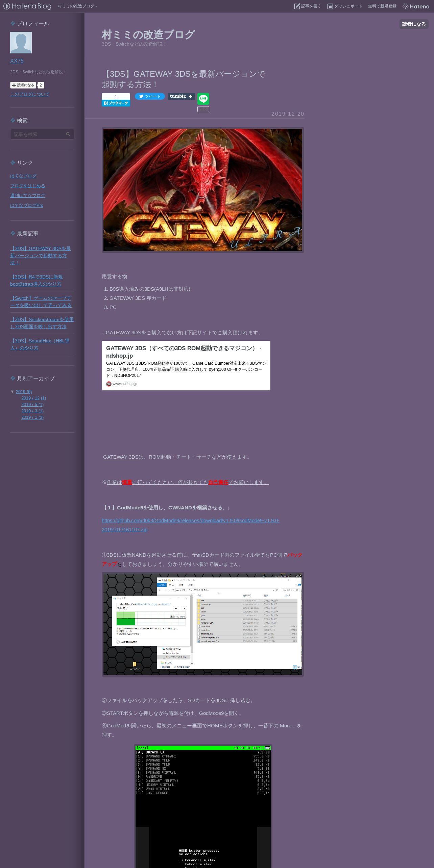Click the reader count 2 badge
The height and width of the screenshot is (868, 434).
pyautogui.click(x=41, y=85)
